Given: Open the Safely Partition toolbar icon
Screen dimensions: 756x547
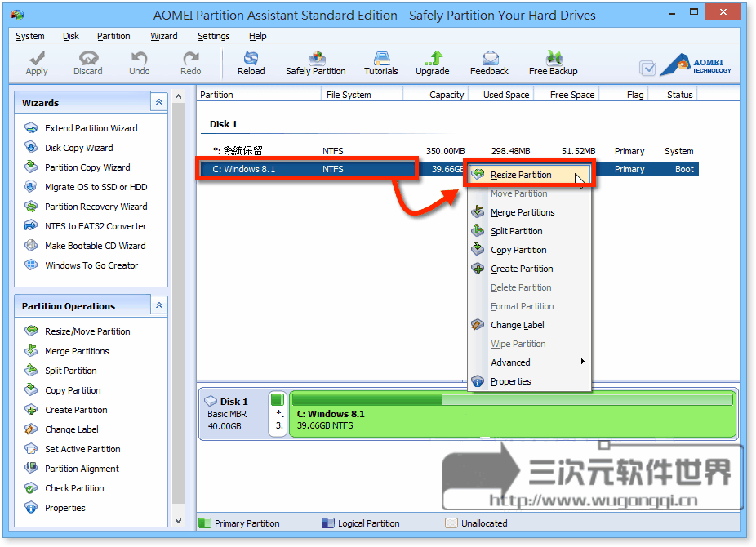Looking at the screenshot, I should pyautogui.click(x=317, y=58).
